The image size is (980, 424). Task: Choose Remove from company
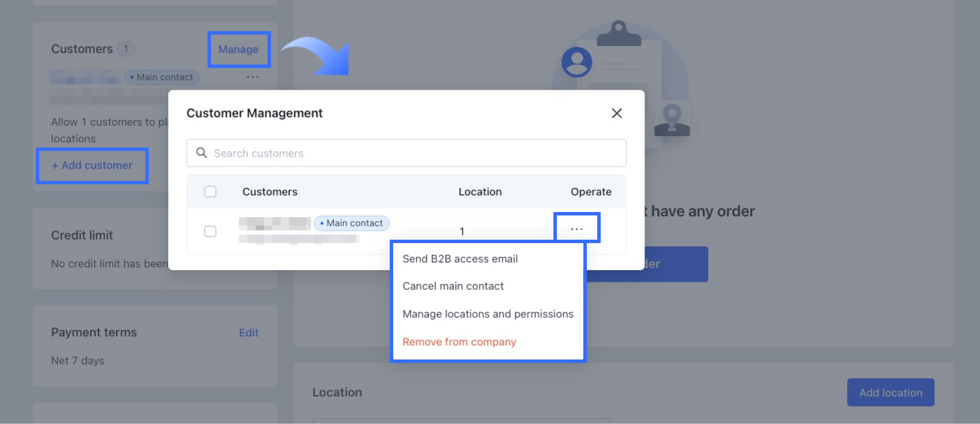459,342
